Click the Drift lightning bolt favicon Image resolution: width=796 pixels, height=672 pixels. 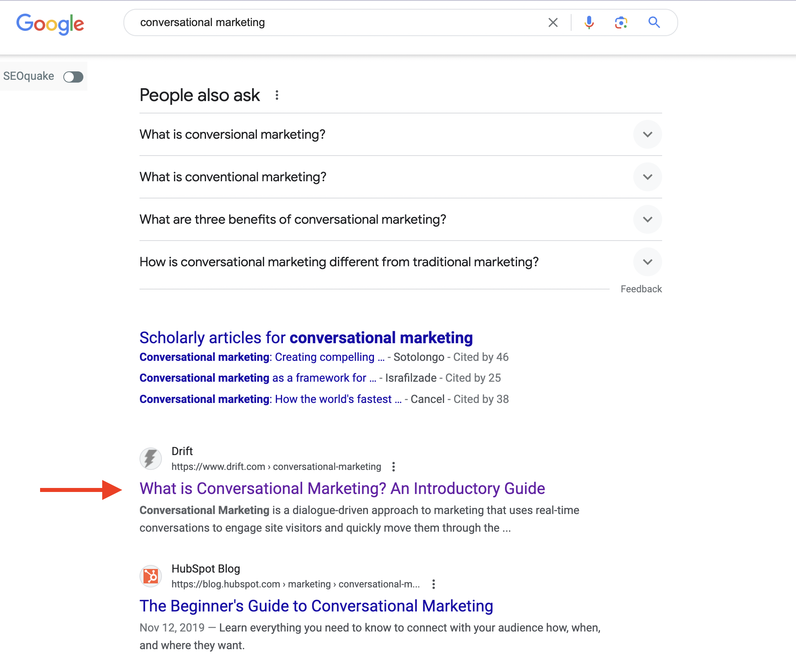click(x=151, y=459)
